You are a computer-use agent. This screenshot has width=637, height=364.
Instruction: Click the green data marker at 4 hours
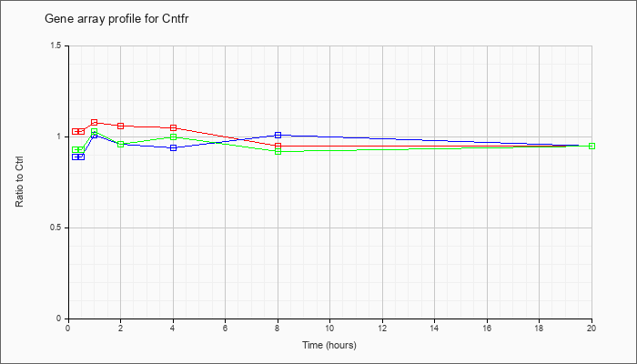(173, 137)
